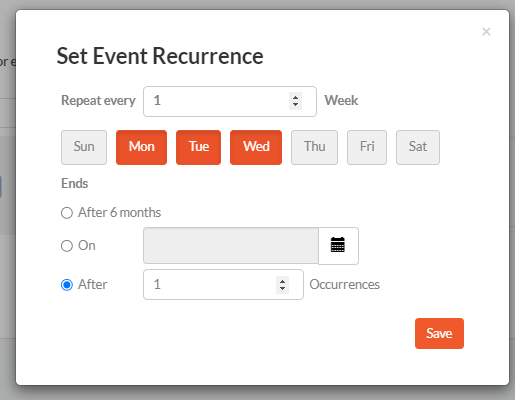Select the After occurrences radio option

pos(67,285)
